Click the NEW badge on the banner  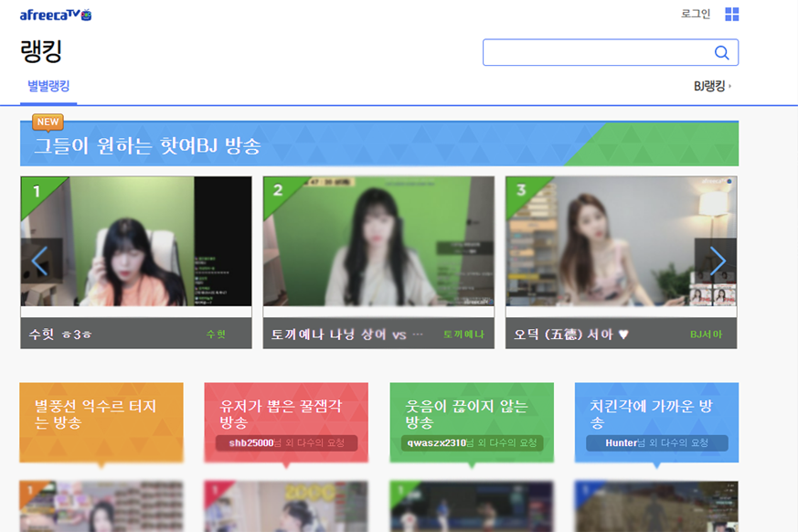[x=48, y=122]
